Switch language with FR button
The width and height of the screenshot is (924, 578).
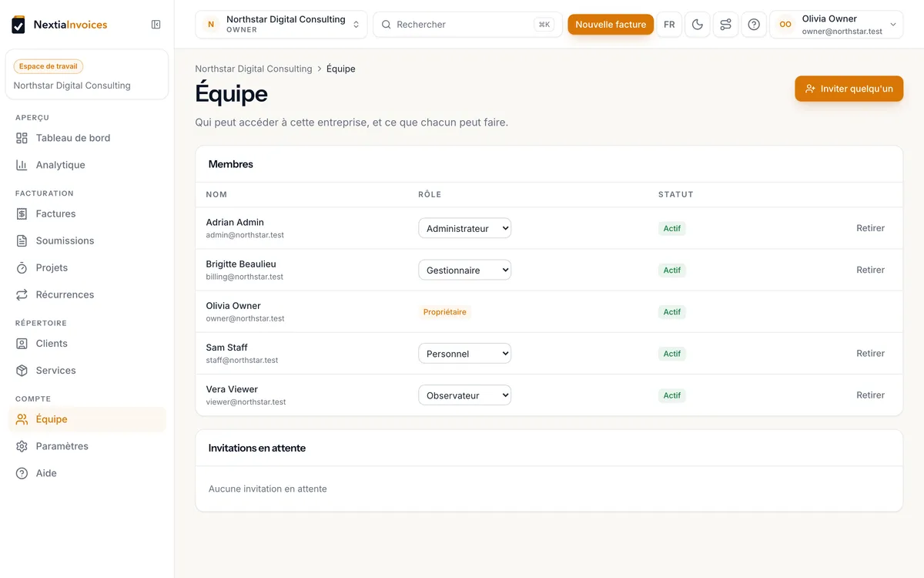[669, 25]
